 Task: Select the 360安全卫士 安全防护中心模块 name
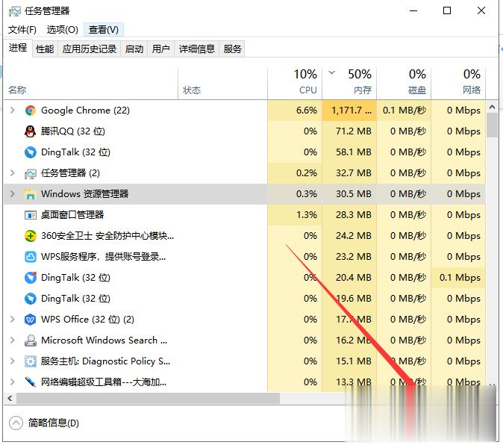click(x=107, y=236)
